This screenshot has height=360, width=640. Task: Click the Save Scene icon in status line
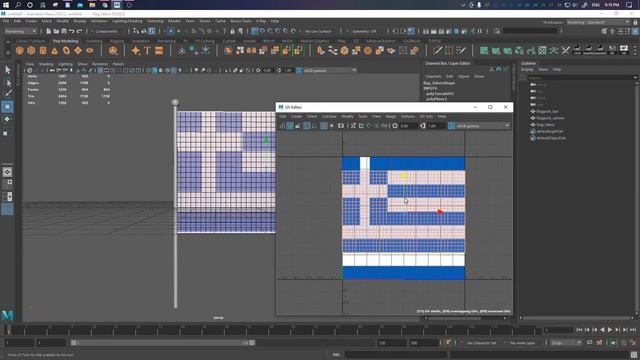point(64,31)
